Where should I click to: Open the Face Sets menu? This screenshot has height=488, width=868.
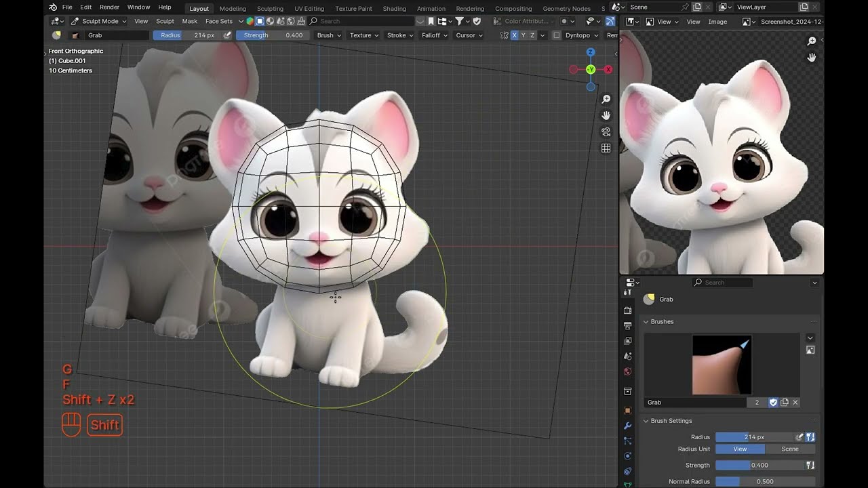[x=218, y=21]
